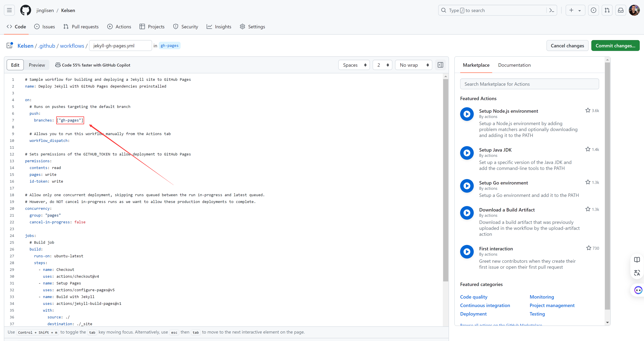Click the play icon for First interaction
This screenshot has width=644, height=341.
point(467,252)
